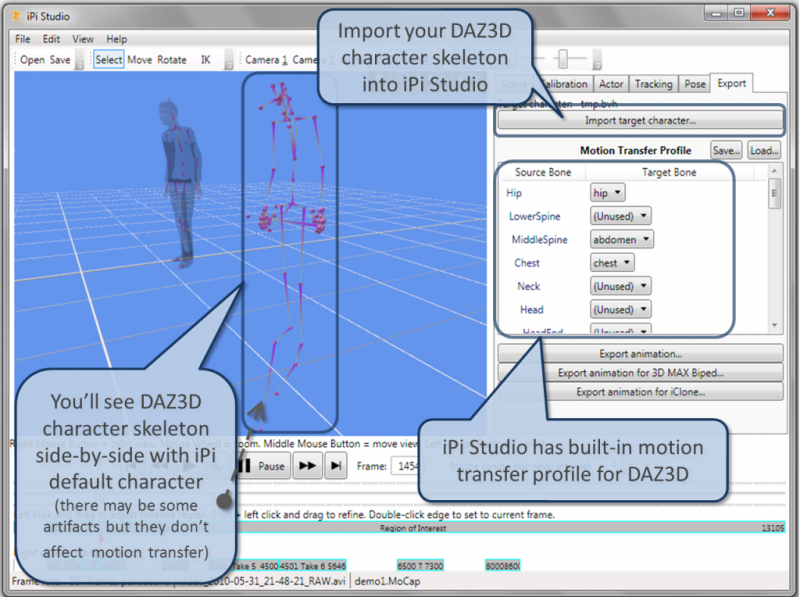
Task: Click the Save toolbar button
Action: (x=60, y=60)
